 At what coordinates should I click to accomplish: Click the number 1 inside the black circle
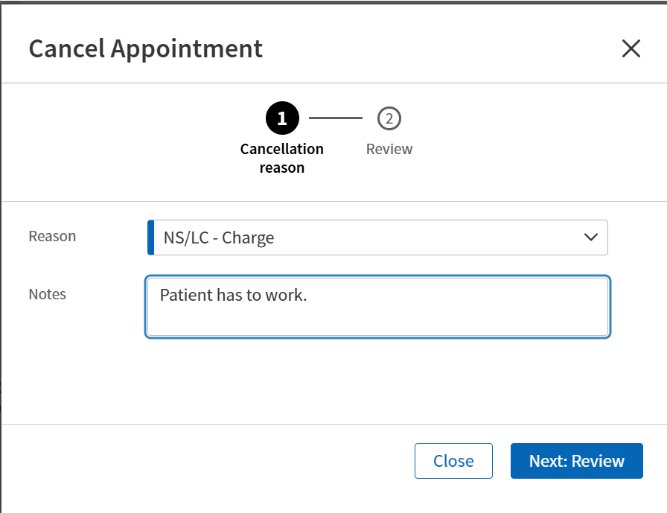(282, 119)
